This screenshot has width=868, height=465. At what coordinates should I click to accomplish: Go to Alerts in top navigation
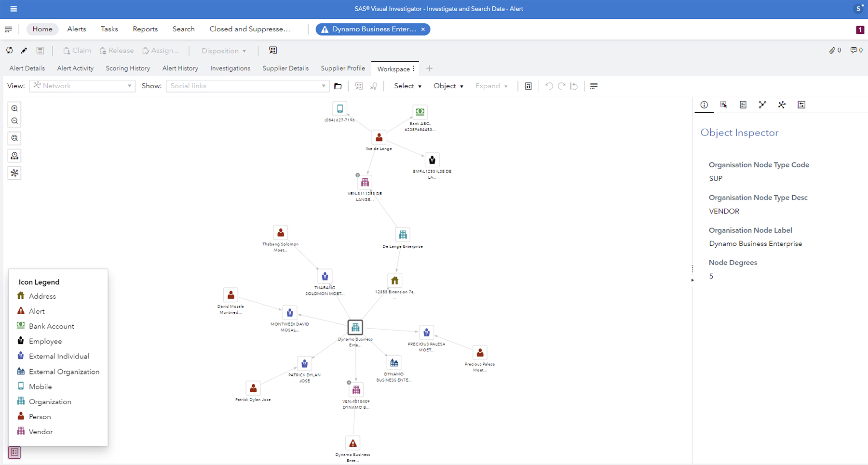click(x=77, y=29)
